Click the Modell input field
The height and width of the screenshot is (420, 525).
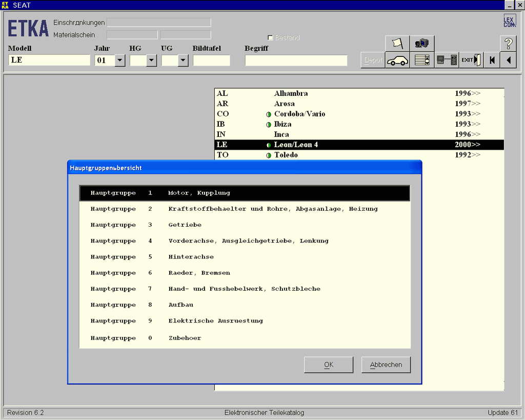[49, 61]
